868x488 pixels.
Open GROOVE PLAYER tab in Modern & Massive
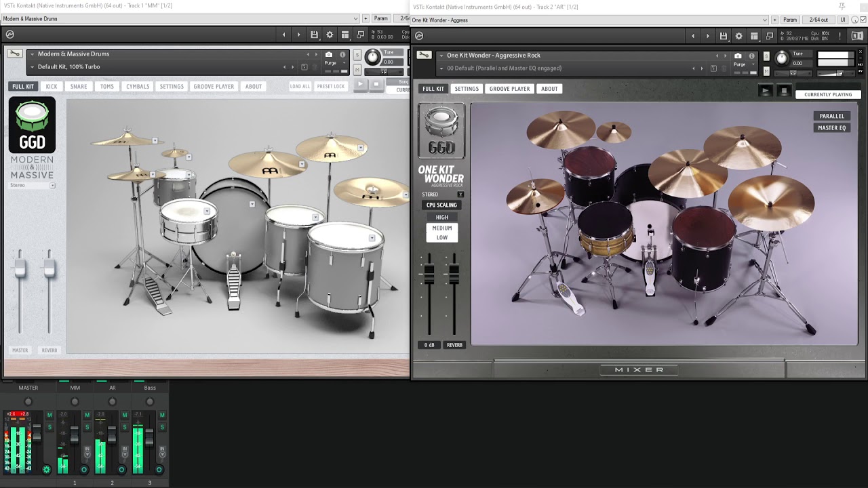point(214,87)
